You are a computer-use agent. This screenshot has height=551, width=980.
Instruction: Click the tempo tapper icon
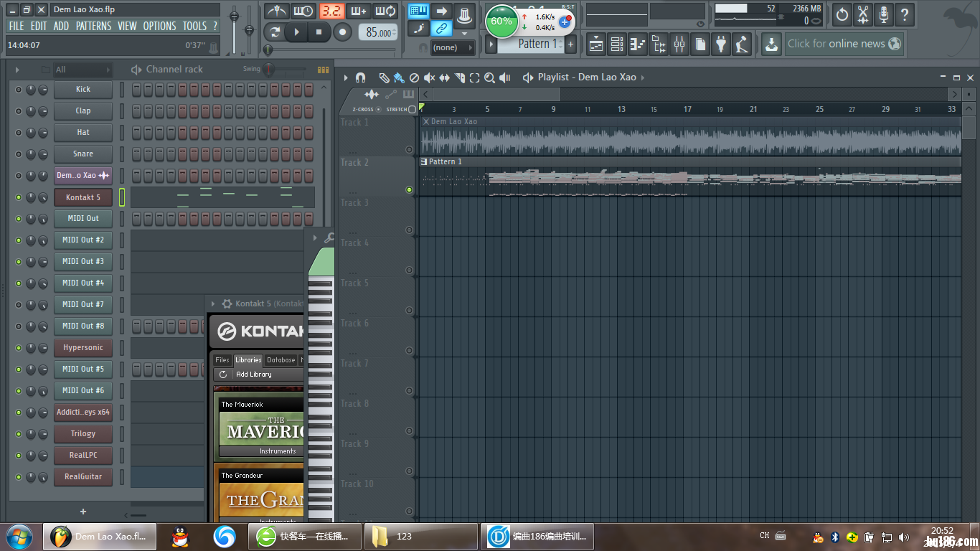(x=742, y=44)
